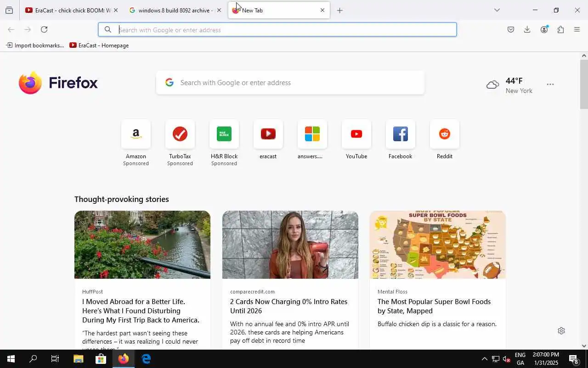Viewport: 588px width, 368px height.
Task: Go forward one page
Action: (x=28, y=29)
